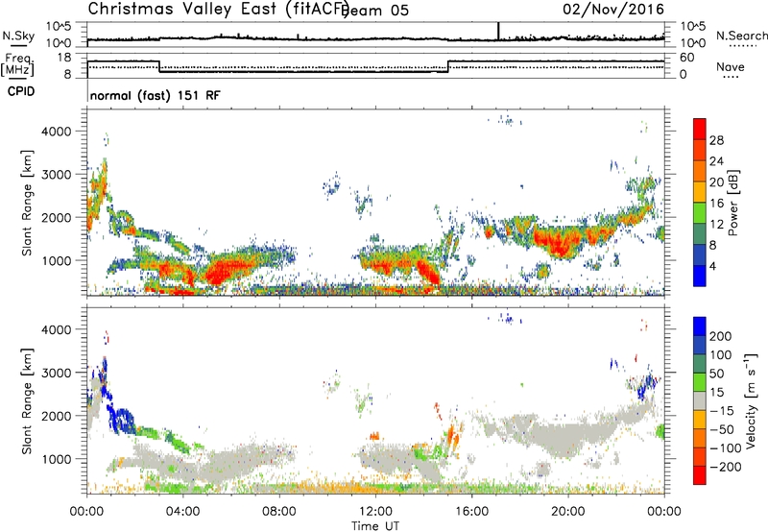Click the date "02/Nov/2016"
The width and height of the screenshot is (768, 532).
point(613,9)
